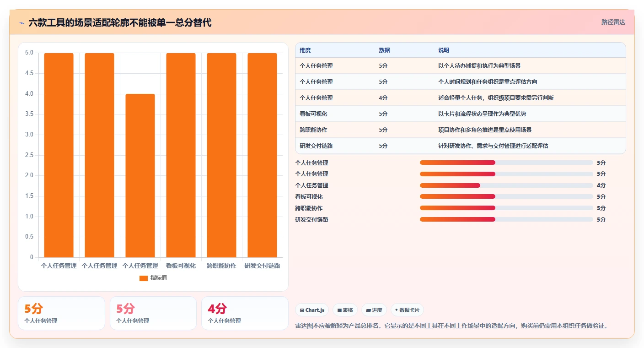The image size is (644, 348).
Task: Click the 数据 column header
Action: [384, 50]
